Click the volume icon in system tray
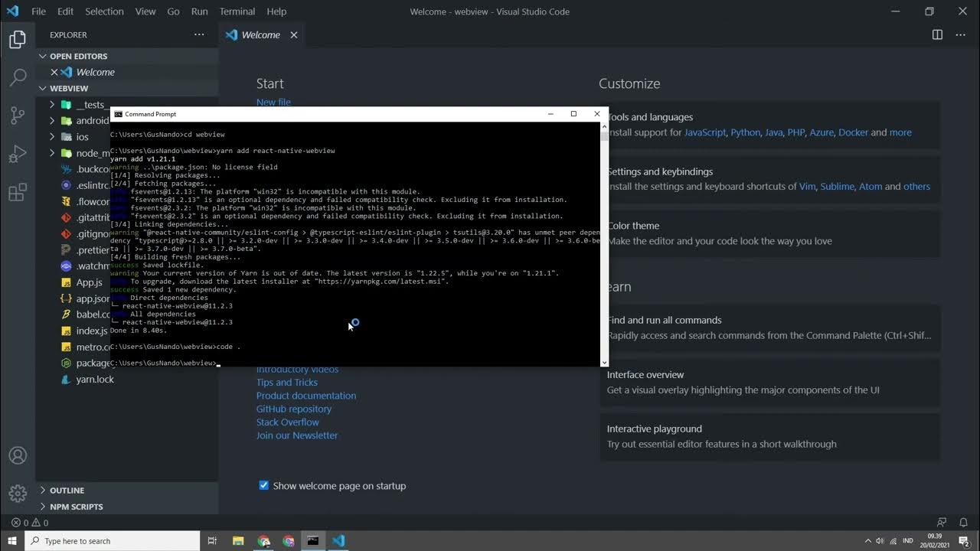 880,541
